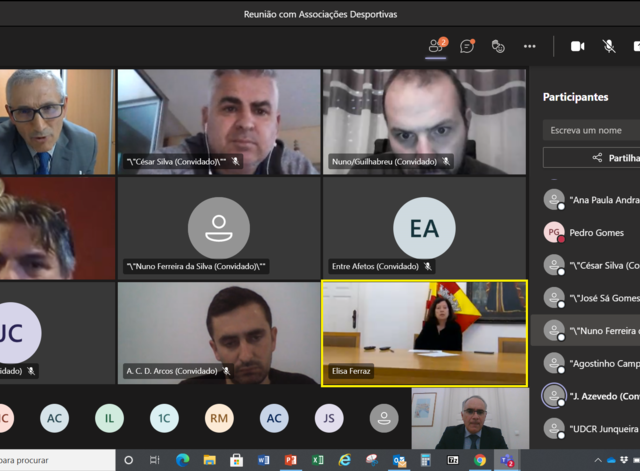
Task: Click Elisa Ferraz's highlighted video tile
Action: (x=424, y=332)
